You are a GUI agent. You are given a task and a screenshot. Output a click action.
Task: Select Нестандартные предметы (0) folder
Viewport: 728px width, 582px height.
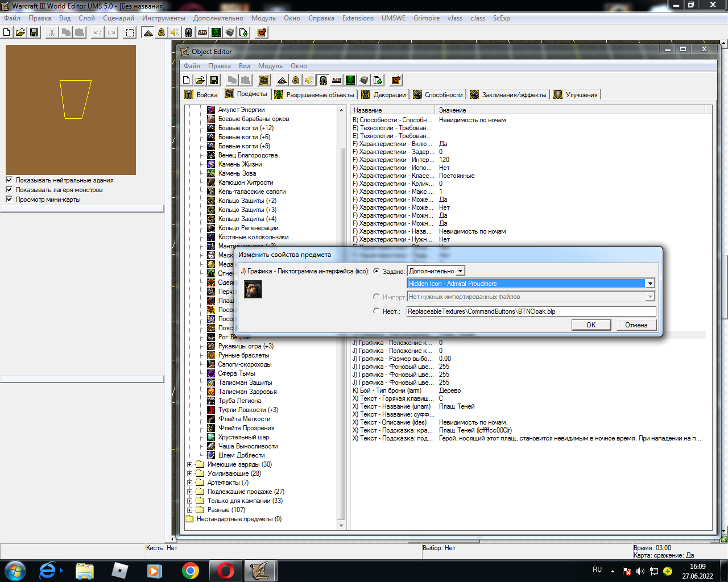pyautogui.click(x=239, y=519)
